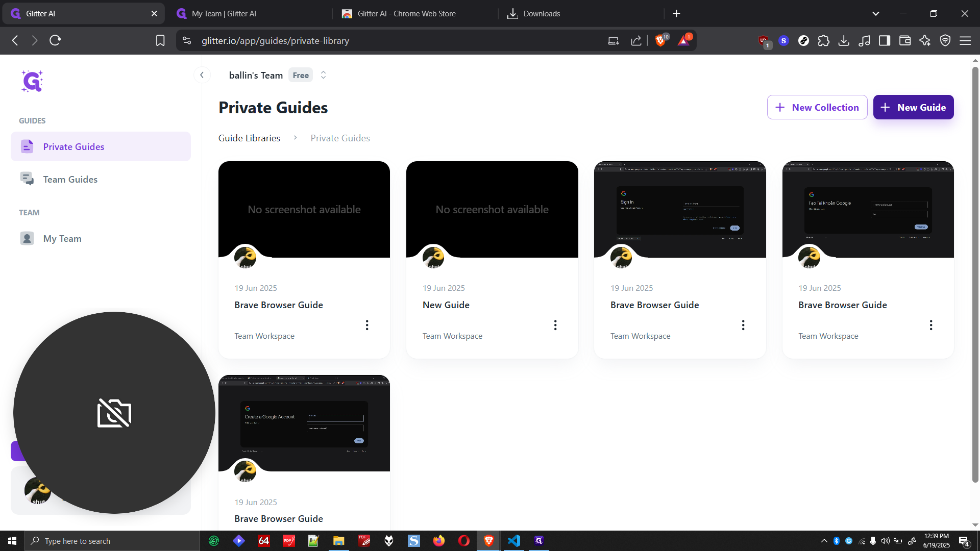980x551 pixels.
Task: Click the share page icon in address bar
Action: pos(636,40)
